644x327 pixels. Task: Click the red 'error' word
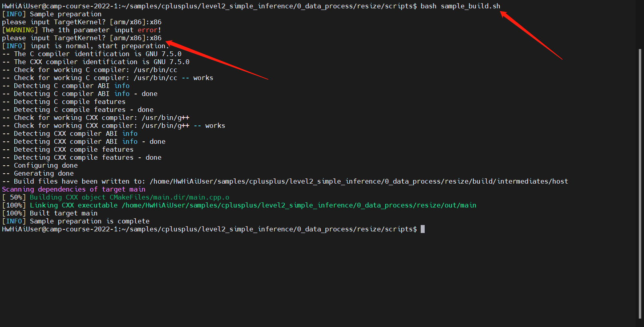(x=148, y=30)
